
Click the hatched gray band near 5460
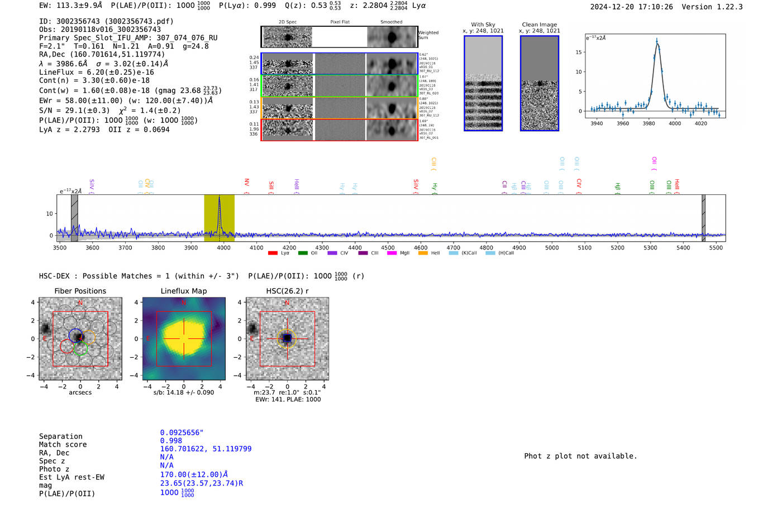tap(704, 218)
